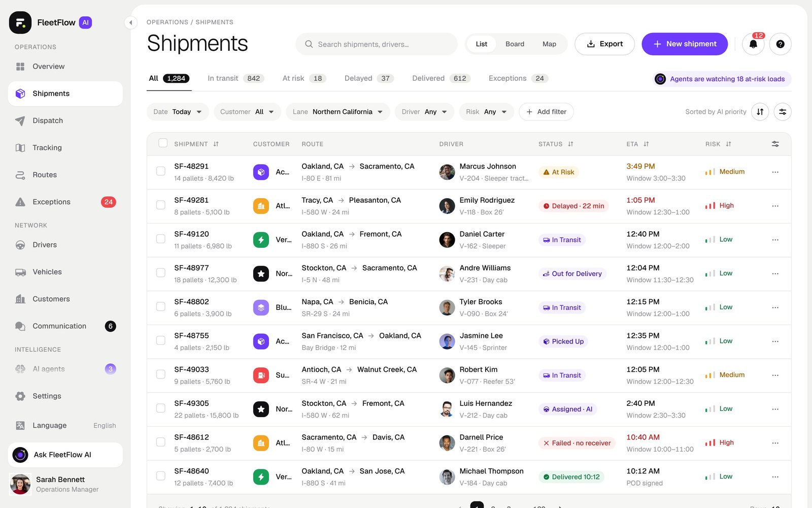The width and height of the screenshot is (812, 508).
Task: Check the box for shipment SF-48291
Action: point(161,171)
